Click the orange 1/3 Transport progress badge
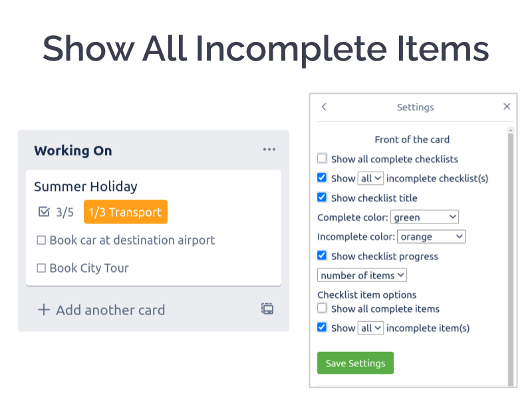Viewport: 532px width, 399px height. tap(125, 211)
